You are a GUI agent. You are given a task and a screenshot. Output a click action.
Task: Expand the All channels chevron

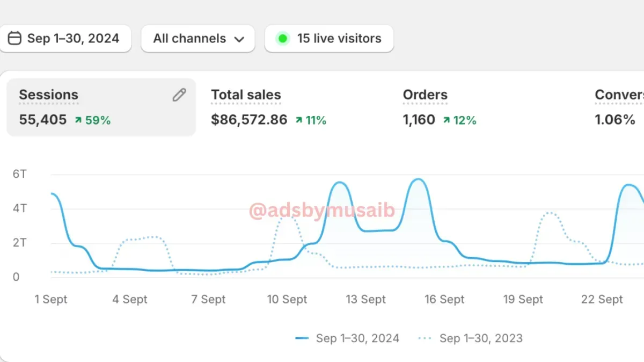pos(239,39)
